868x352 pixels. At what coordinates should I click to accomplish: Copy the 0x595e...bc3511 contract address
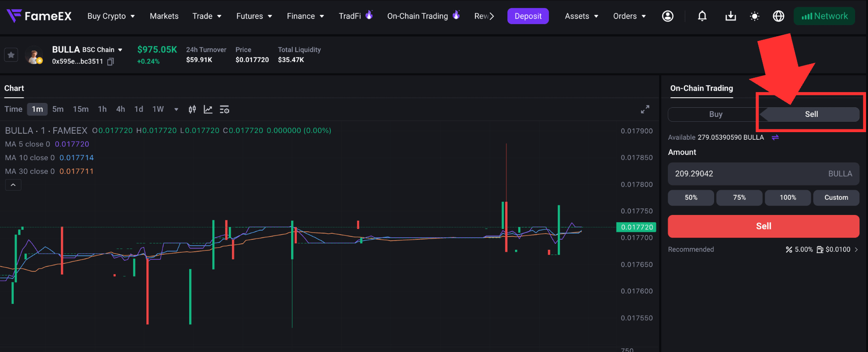(111, 62)
